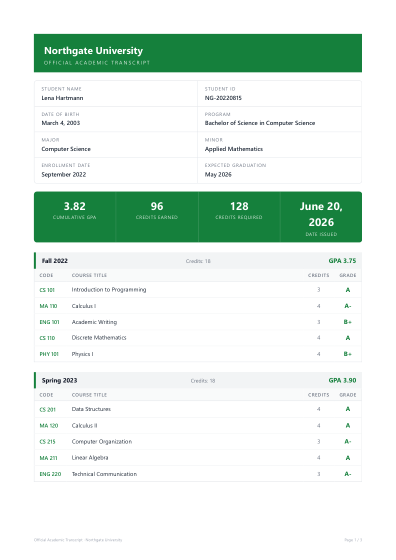Screen dimensions: 396x560
Task: Click course code PHY 101
Action: tap(49, 354)
